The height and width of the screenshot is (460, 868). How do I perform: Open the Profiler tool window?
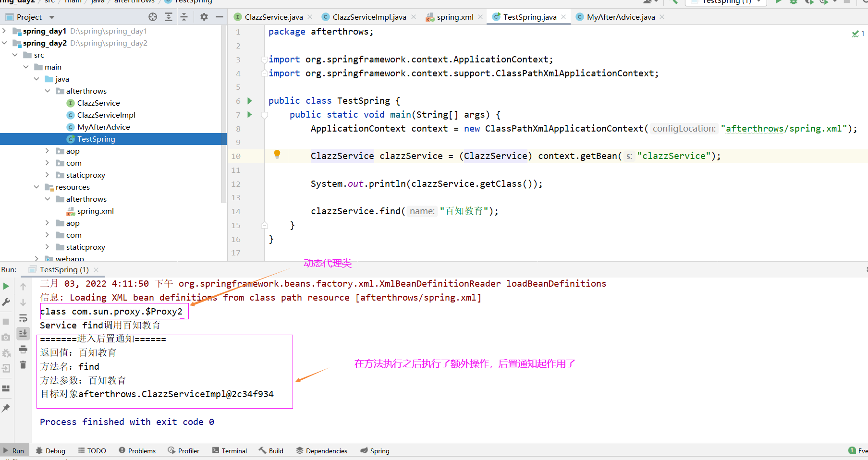click(183, 451)
